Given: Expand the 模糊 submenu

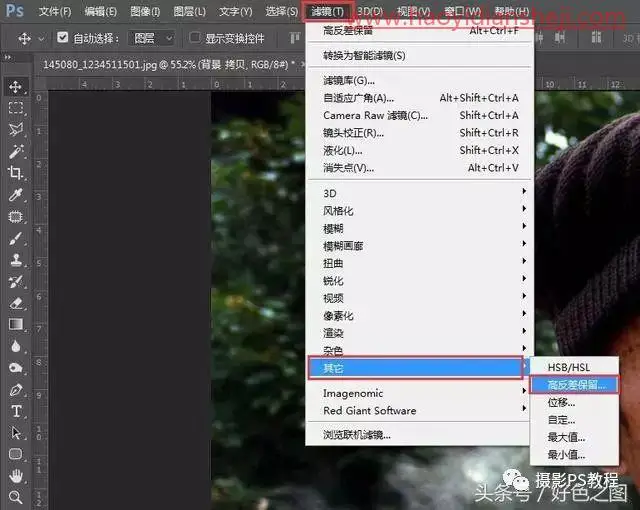Looking at the screenshot, I should coord(418,228).
